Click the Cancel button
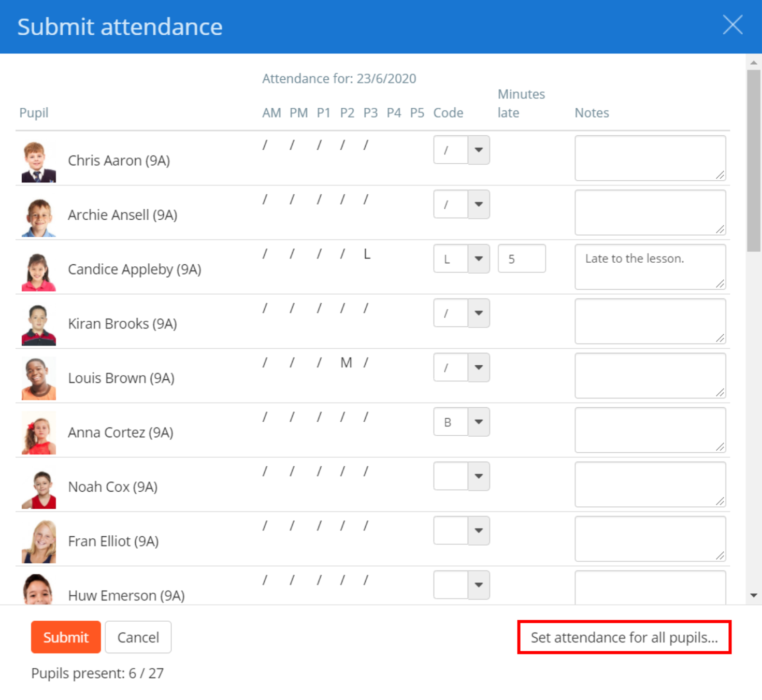The image size is (762, 700). click(138, 637)
